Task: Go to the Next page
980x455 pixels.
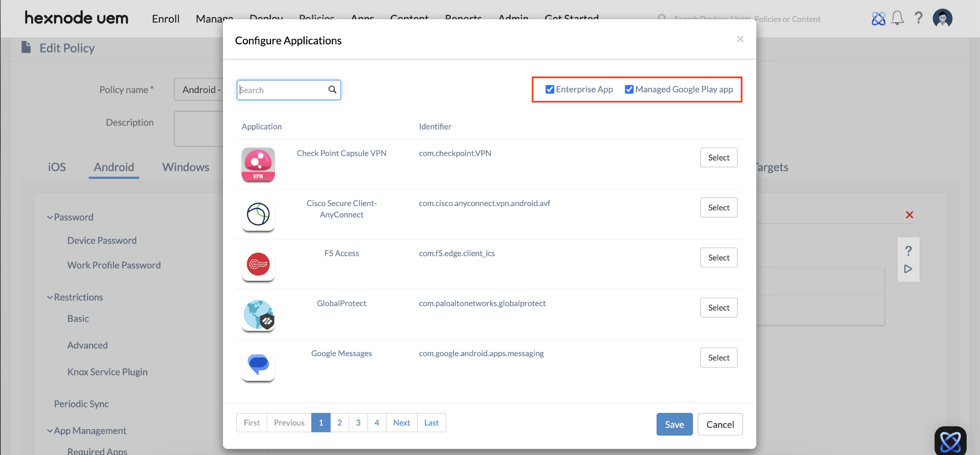Action: click(402, 422)
